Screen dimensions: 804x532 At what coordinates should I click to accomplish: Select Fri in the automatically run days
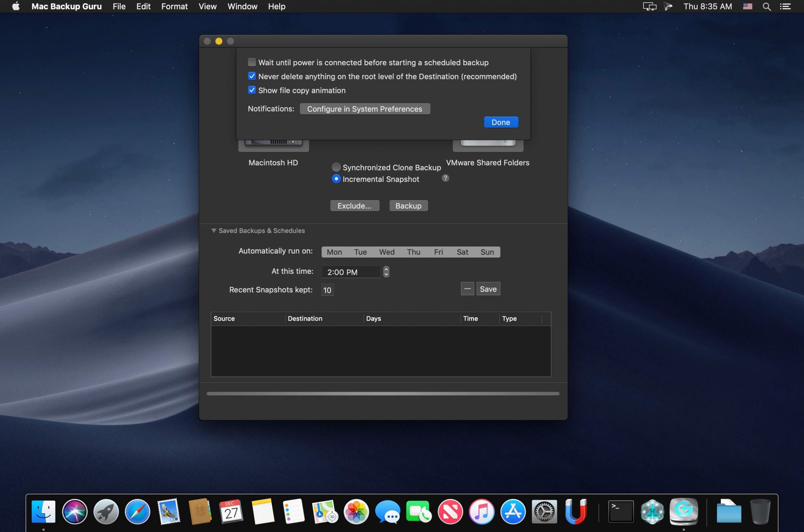tap(438, 252)
